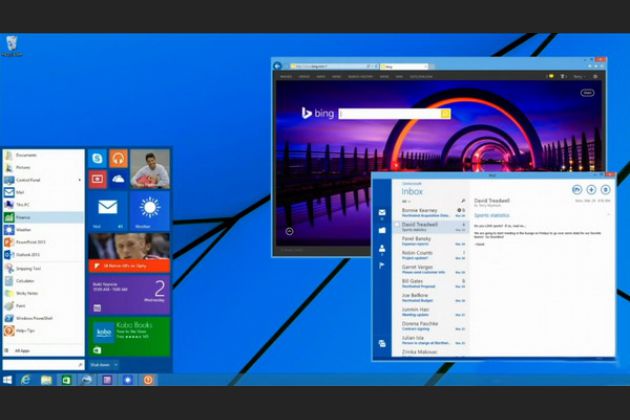The height and width of the screenshot is (420, 630).
Task: Open the Shut down options dropdown arrow
Action: [116, 365]
